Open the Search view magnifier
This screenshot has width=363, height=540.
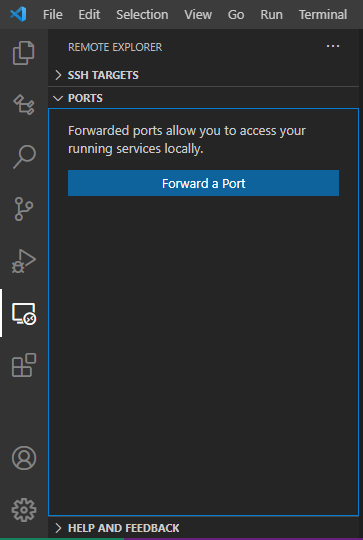[x=24, y=157]
